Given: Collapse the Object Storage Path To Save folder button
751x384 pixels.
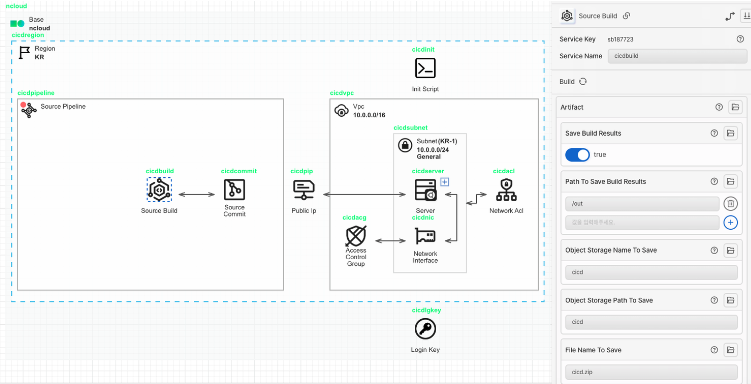Looking at the screenshot, I should click(x=730, y=300).
